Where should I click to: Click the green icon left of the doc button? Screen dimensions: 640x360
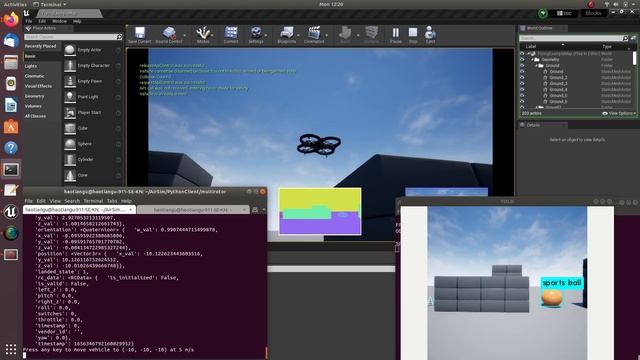click(543, 13)
